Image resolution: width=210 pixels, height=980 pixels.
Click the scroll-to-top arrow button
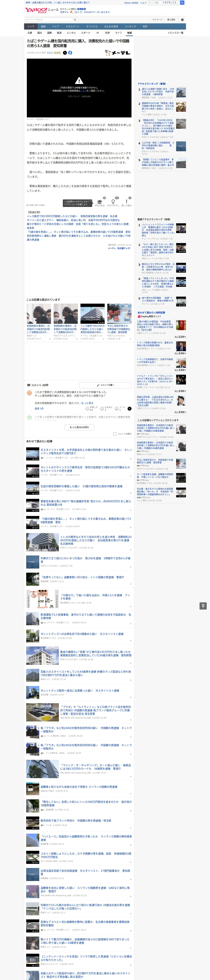coord(203,606)
